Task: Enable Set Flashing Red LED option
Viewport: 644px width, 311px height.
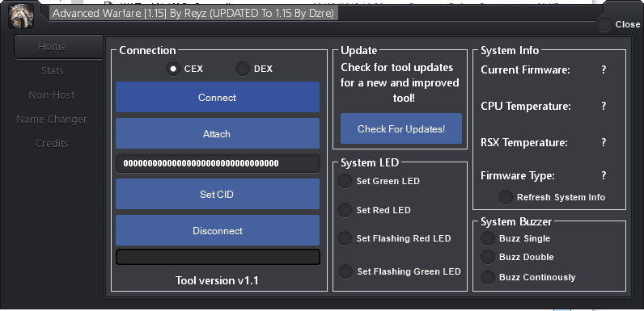Action: coord(345,238)
